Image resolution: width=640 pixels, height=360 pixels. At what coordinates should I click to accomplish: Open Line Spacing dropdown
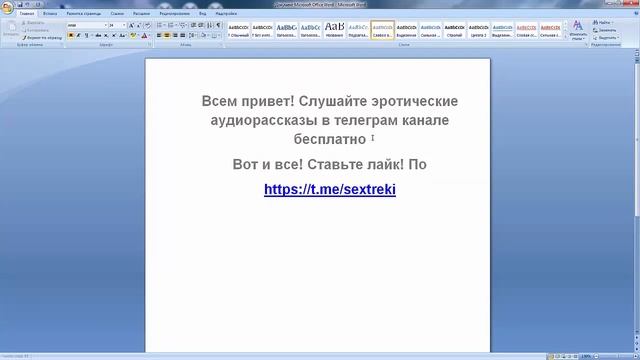click(192, 36)
